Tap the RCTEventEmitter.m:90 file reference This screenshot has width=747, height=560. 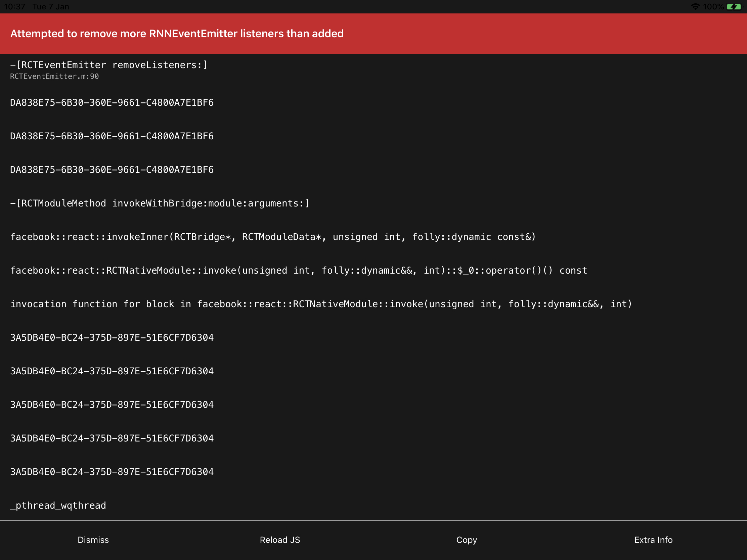pos(54,77)
